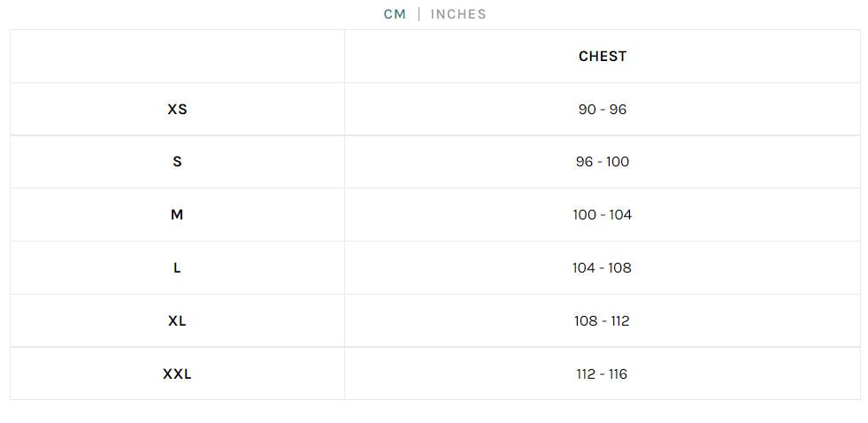Screen dimensions: 868x423
Task: Click the M size row label
Action: 177,215
